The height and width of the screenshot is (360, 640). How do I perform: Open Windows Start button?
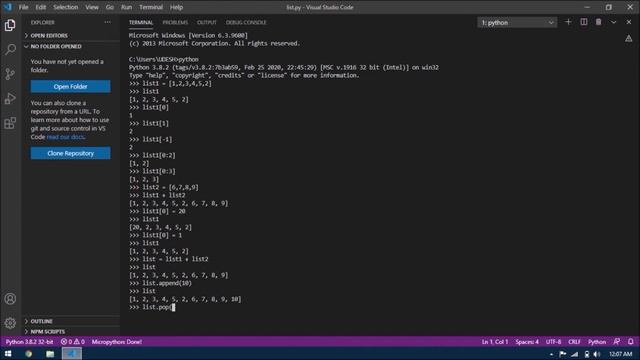tap(8, 353)
